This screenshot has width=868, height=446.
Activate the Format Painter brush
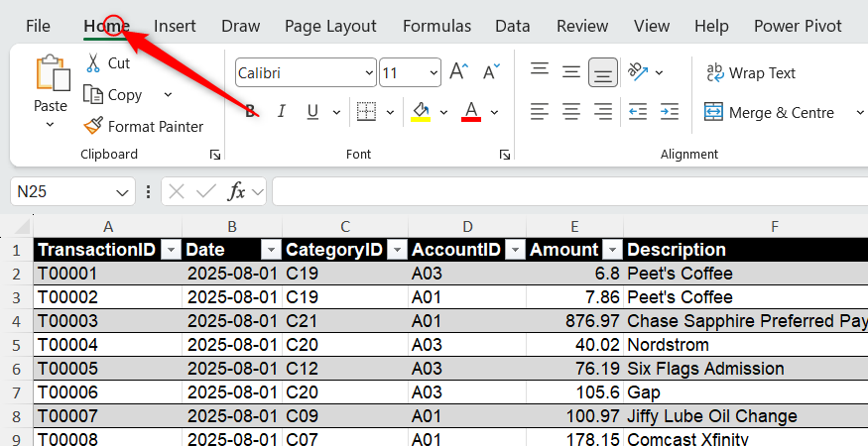pos(93,126)
